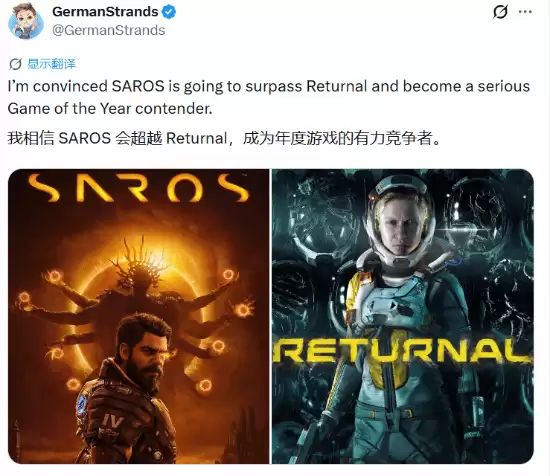Open the SAROS poster image

point(139,316)
